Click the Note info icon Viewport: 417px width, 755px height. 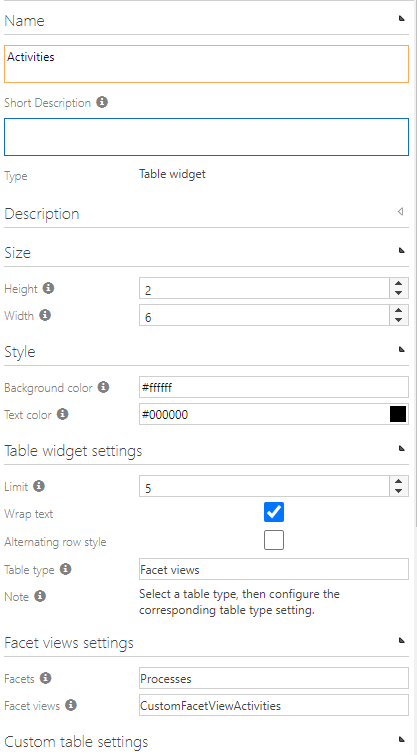click(40, 596)
